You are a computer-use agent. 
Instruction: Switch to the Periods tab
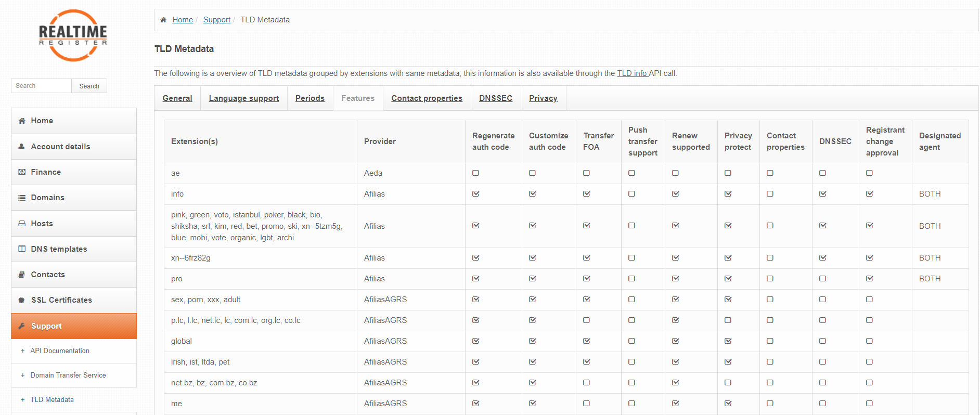tap(310, 98)
